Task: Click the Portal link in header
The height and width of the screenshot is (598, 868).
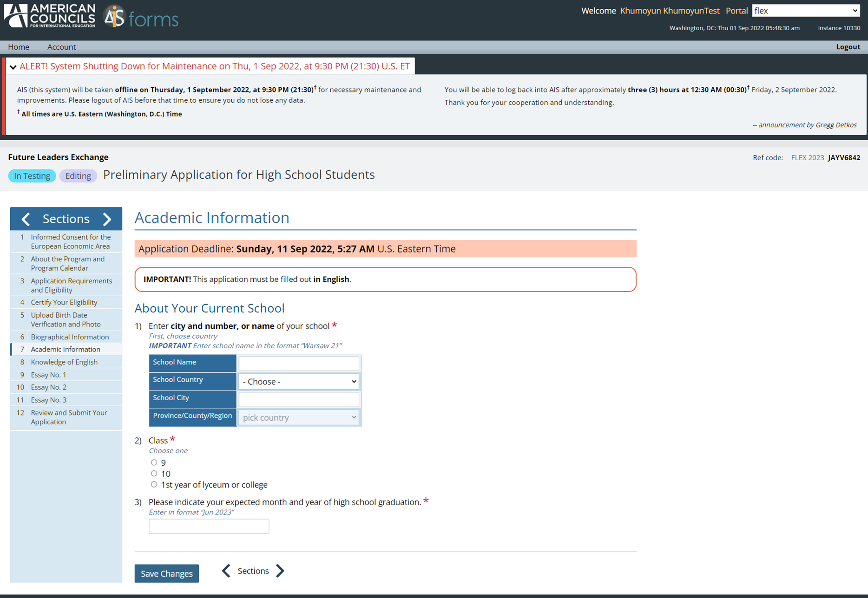Action: click(x=736, y=11)
